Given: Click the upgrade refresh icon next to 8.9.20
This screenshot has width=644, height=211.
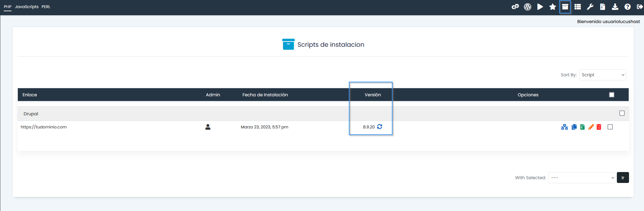Looking at the screenshot, I should (x=380, y=127).
